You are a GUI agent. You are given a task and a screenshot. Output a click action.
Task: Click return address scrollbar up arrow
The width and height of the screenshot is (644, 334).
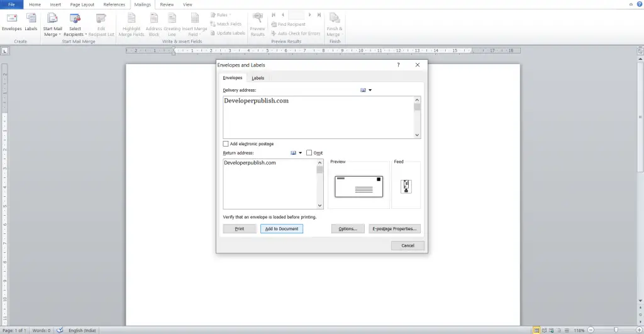319,163
